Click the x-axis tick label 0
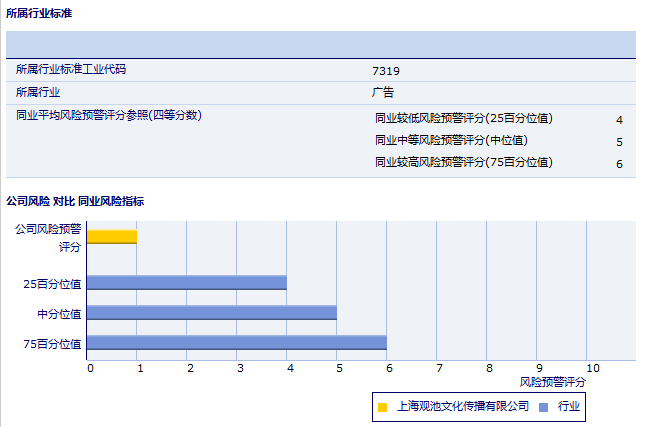This screenshot has height=427, width=662. (90, 368)
